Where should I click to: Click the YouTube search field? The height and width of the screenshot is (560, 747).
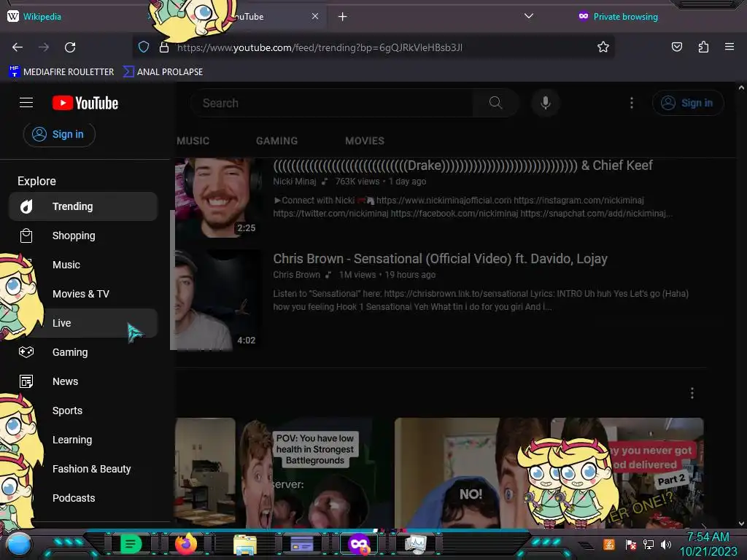[333, 103]
